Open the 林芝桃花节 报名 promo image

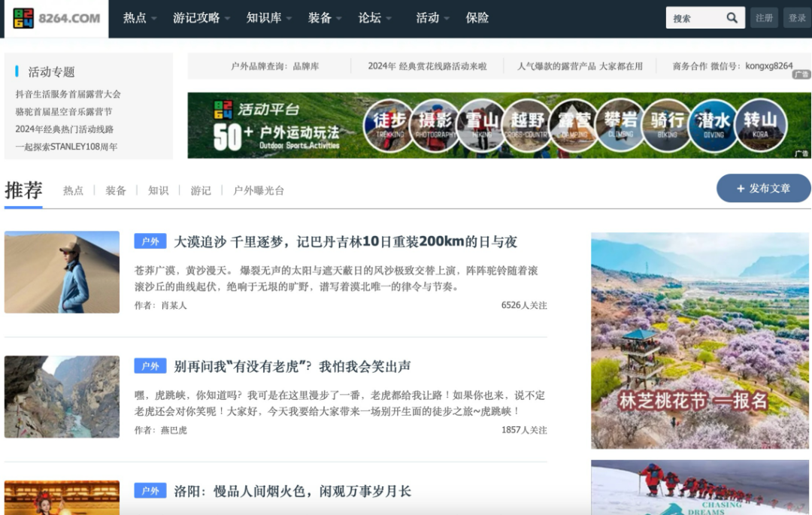pyautogui.click(x=700, y=341)
